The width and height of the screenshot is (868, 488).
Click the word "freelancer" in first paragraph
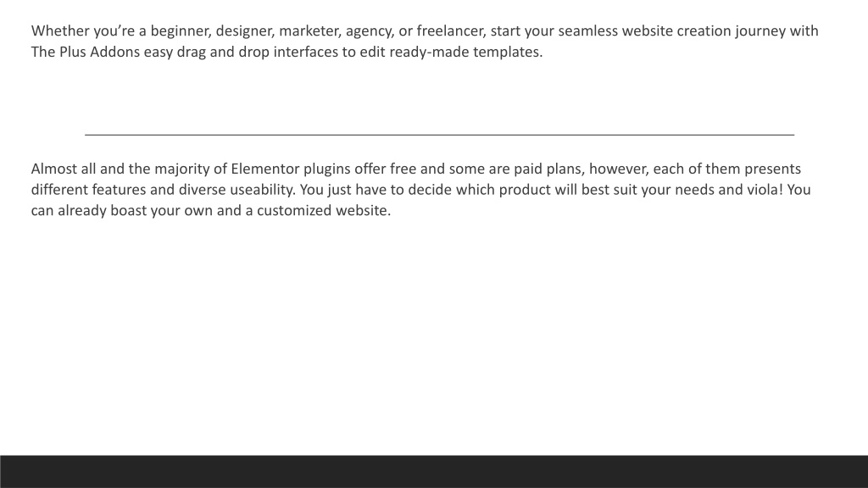pos(451,31)
